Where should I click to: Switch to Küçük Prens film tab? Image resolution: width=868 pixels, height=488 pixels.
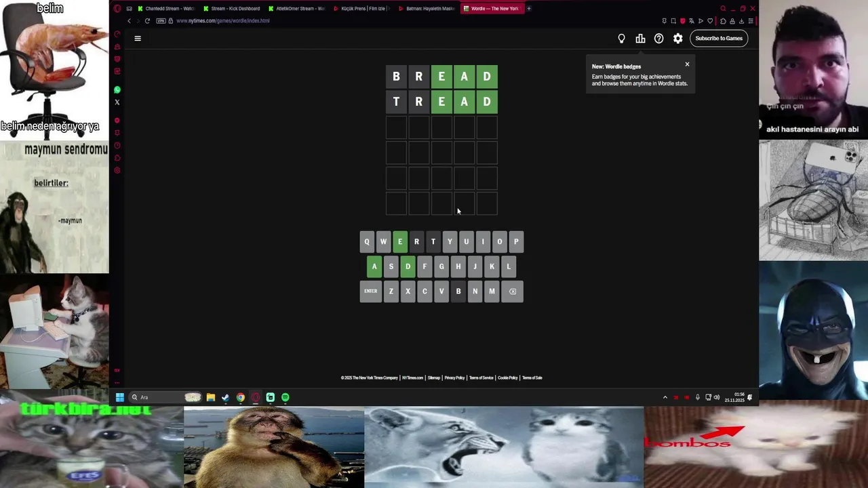click(x=361, y=9)
